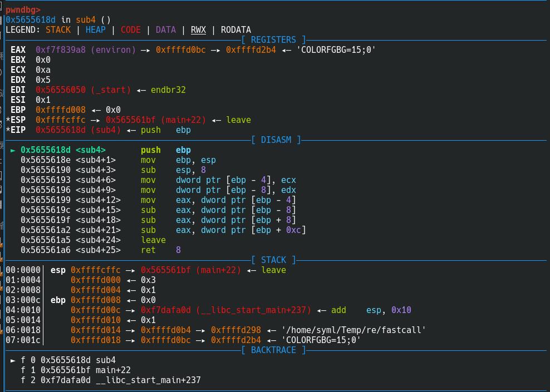Click the EAX register name
This screenshot has height=392, width=550.
coord(18,50)
